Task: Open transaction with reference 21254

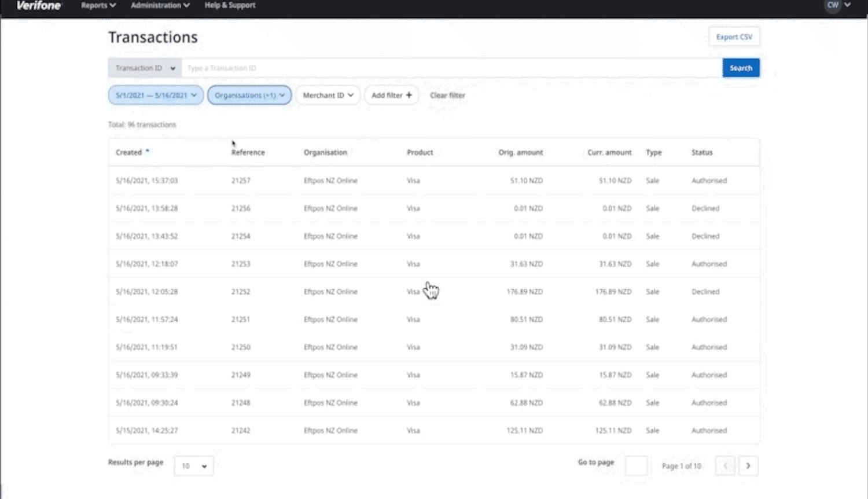Action: click(434, 236)
